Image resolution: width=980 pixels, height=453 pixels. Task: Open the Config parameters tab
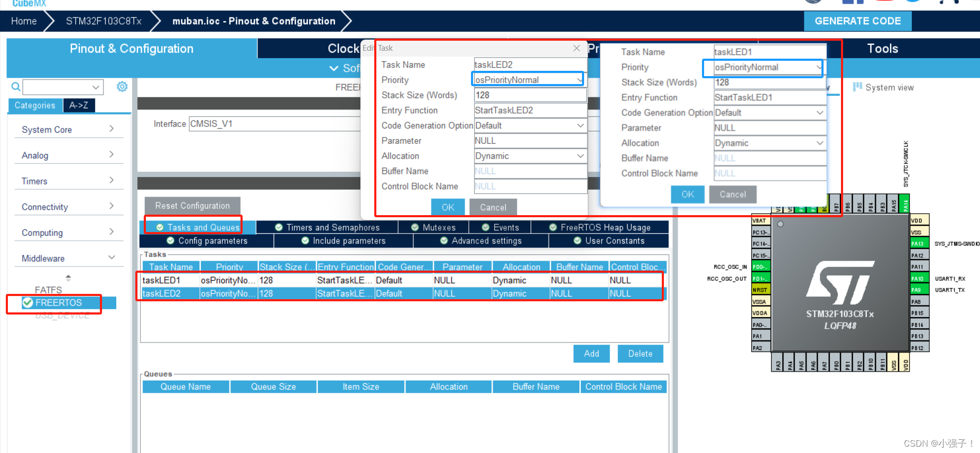(207, 241)
